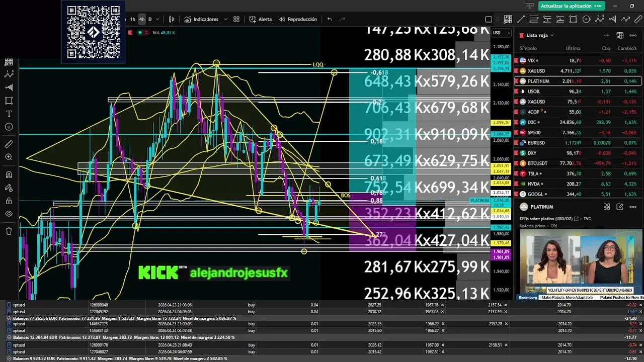Click the rectangle tool in top toolbar
This screenshot has width=644, height=362.
point(573,19)
